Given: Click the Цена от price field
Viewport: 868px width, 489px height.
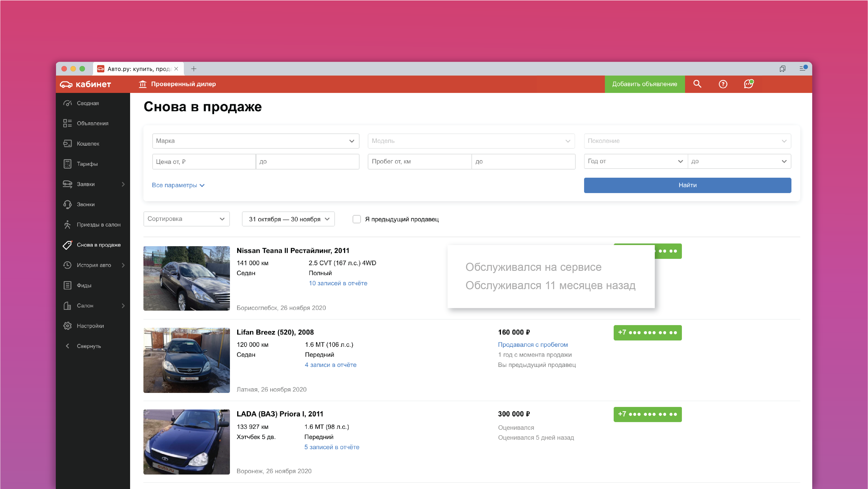Looking at the screenshot, I should click(204, 162).
